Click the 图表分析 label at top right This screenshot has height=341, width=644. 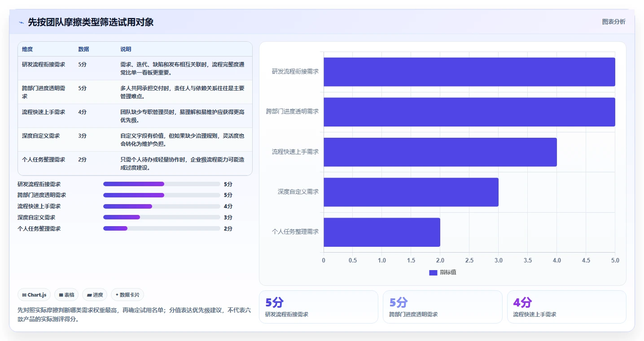pyautogui.click(x=613, y=22)
